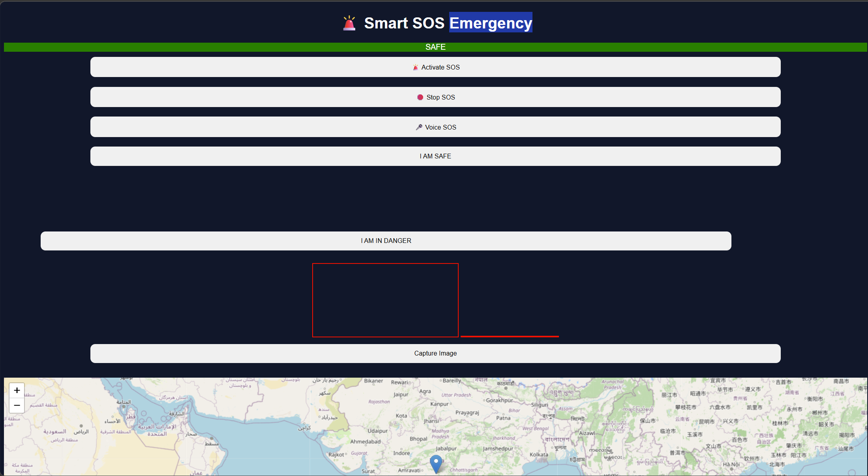Click Jabalpur label on the map

coord(446,449)
